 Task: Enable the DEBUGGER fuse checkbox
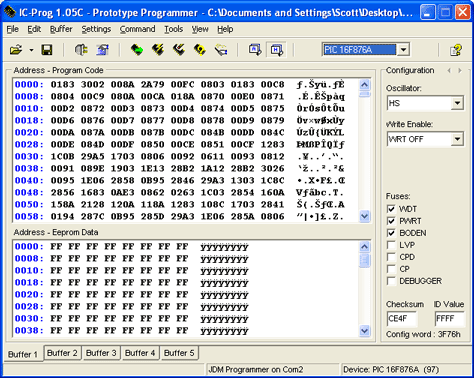click(x=391, y=281)
